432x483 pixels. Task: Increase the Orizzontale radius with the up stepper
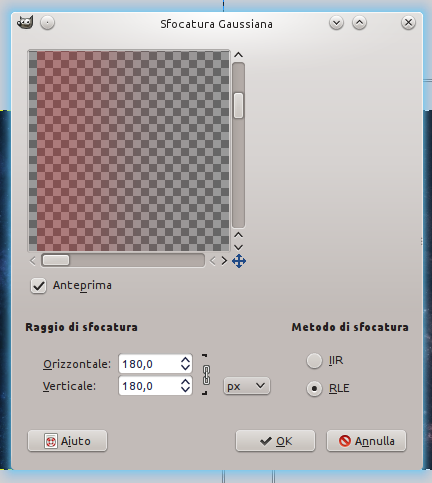185,360
